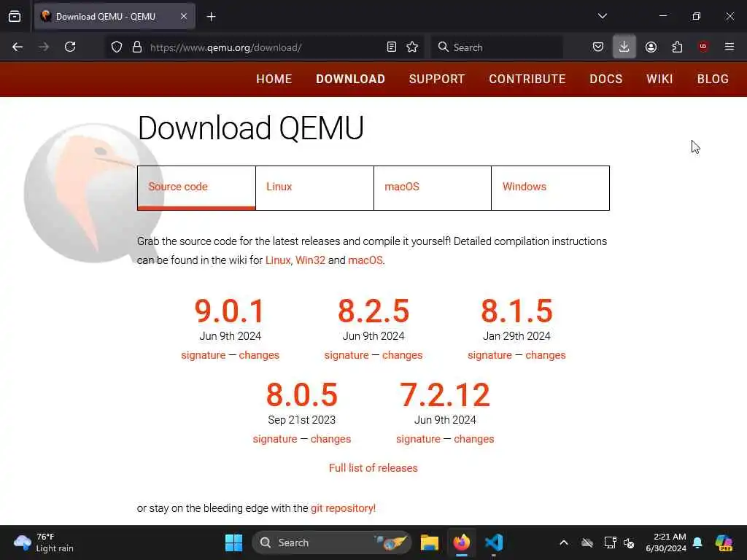
Task: List all tabs with the chevron
Action: tap(603, 16)
